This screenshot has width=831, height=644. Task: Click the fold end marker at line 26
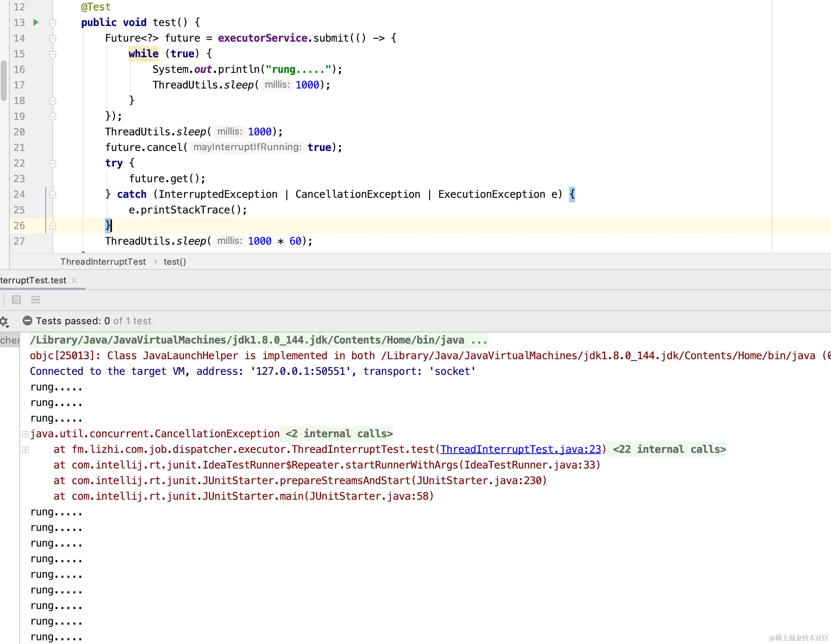(x=53, y=226)
